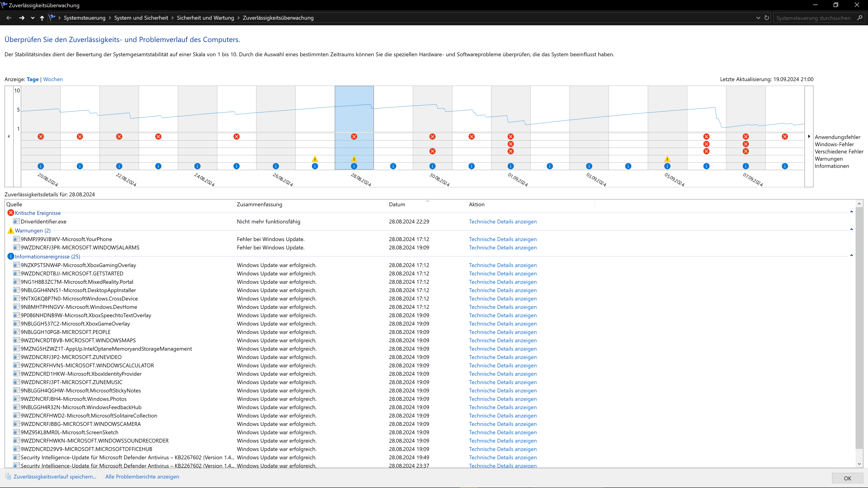The image size is (868, 488).
Task: Select the Tage view
Action: click(x=33, y=79)
